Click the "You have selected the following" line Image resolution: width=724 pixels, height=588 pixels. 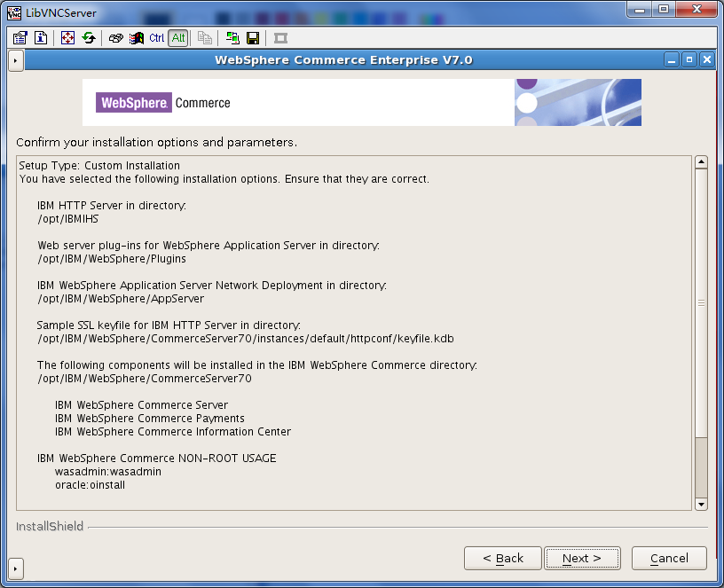click(x=224, y=179)
